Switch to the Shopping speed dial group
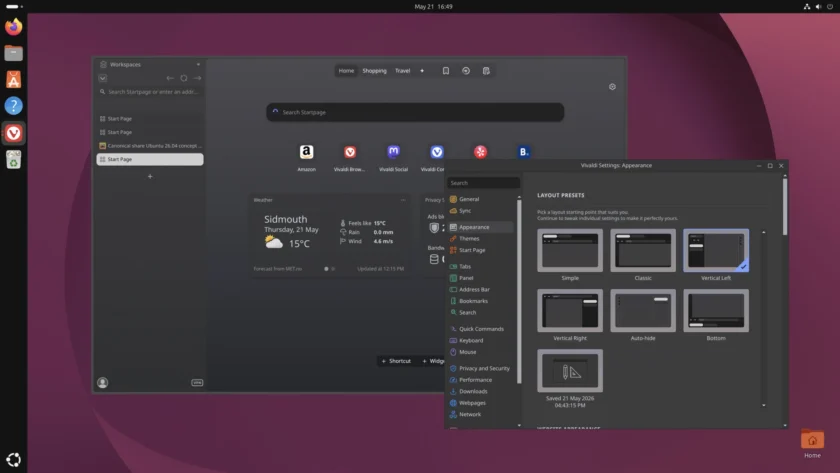The image size is (840, 473). click(x=374, y=71)
